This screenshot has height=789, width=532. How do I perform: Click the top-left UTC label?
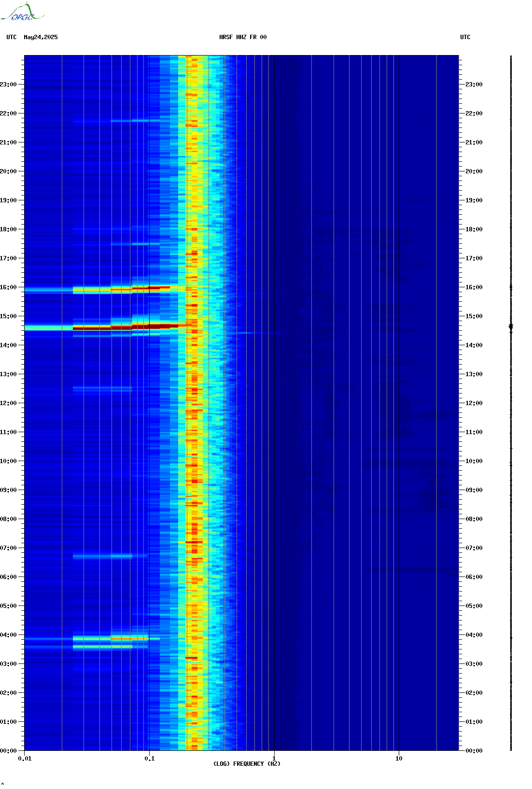tap(12, 37)
